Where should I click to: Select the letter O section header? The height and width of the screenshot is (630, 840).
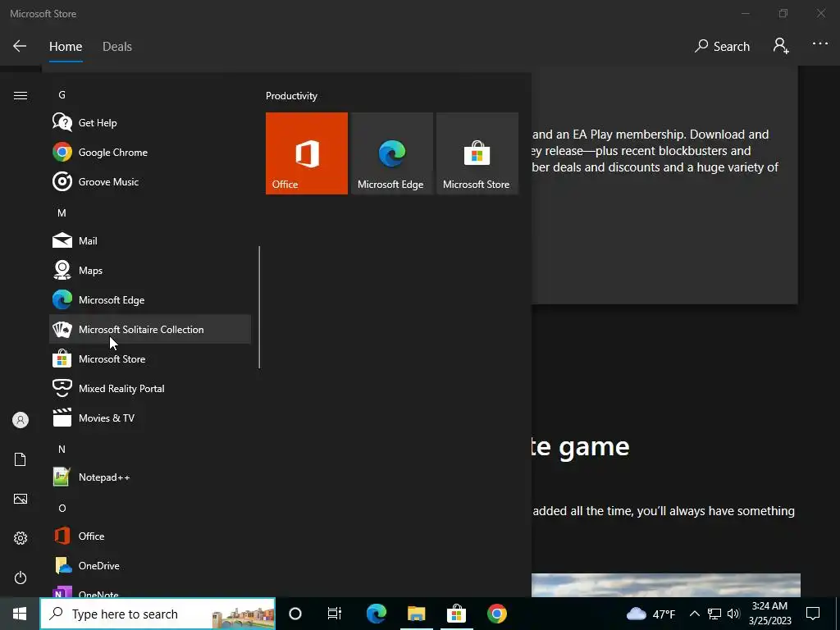pyautogui.click(x=62, y=508)
